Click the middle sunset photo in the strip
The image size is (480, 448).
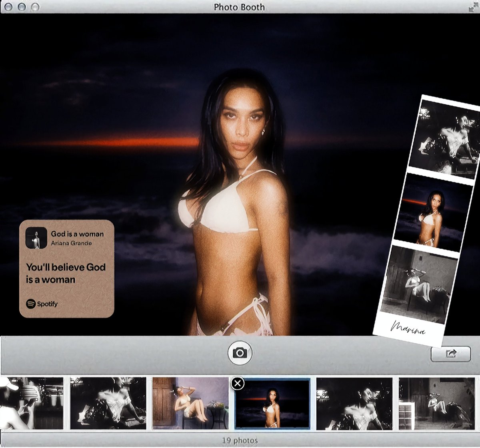(433, 213)
